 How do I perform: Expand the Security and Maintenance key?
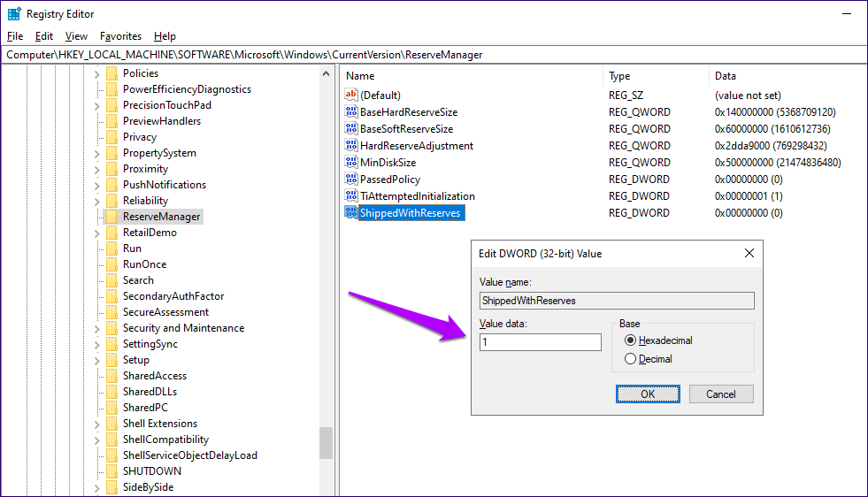click(x=96, y=329)
